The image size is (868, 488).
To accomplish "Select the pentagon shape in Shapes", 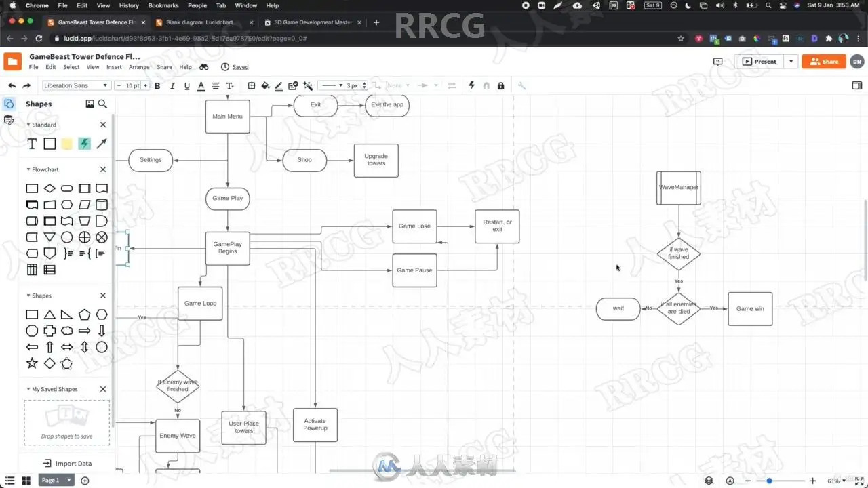I will pos(84,314).
